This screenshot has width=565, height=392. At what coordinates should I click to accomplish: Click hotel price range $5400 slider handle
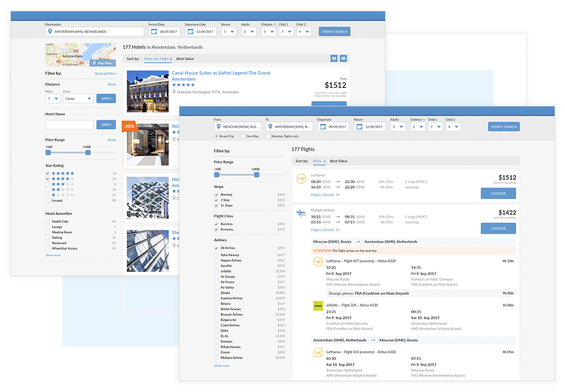coord(88,152)
